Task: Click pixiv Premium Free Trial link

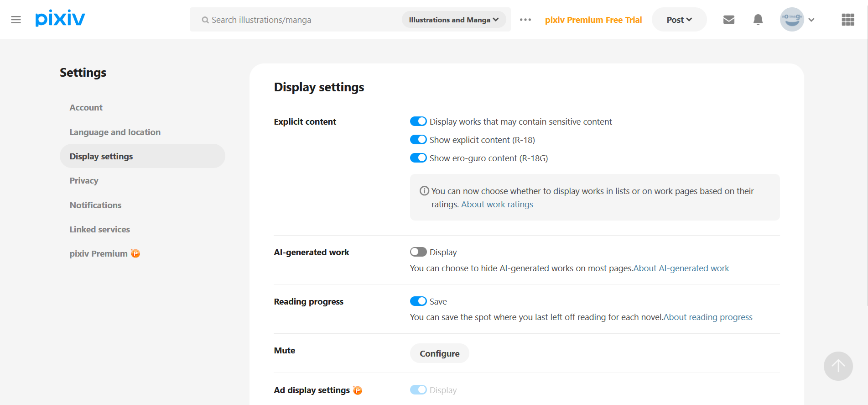Action: (x=593, y=20)
